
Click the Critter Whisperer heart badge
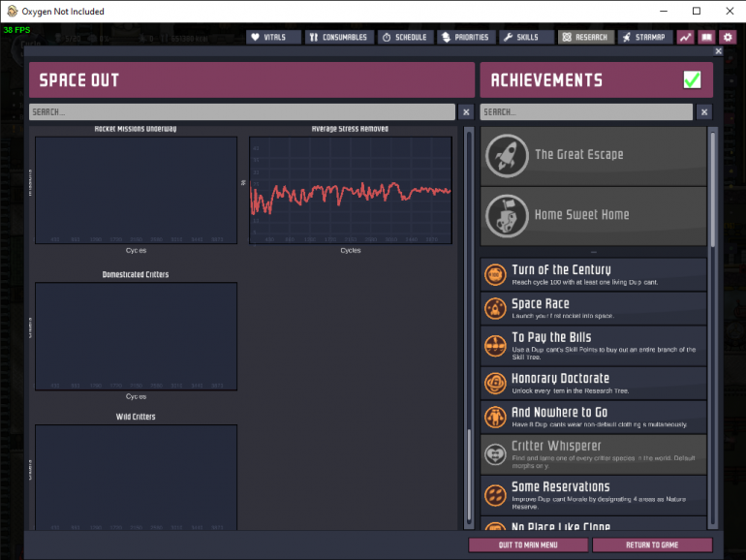(x=495, y=454)
